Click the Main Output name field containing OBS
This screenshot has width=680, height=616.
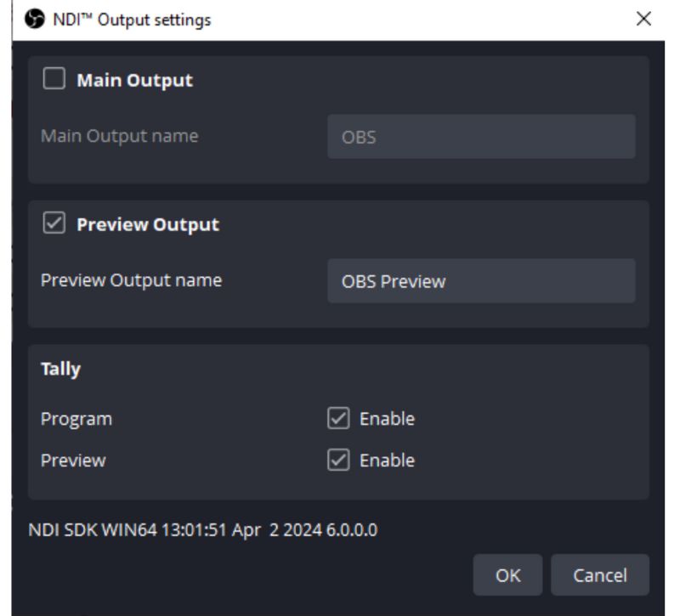481,137
